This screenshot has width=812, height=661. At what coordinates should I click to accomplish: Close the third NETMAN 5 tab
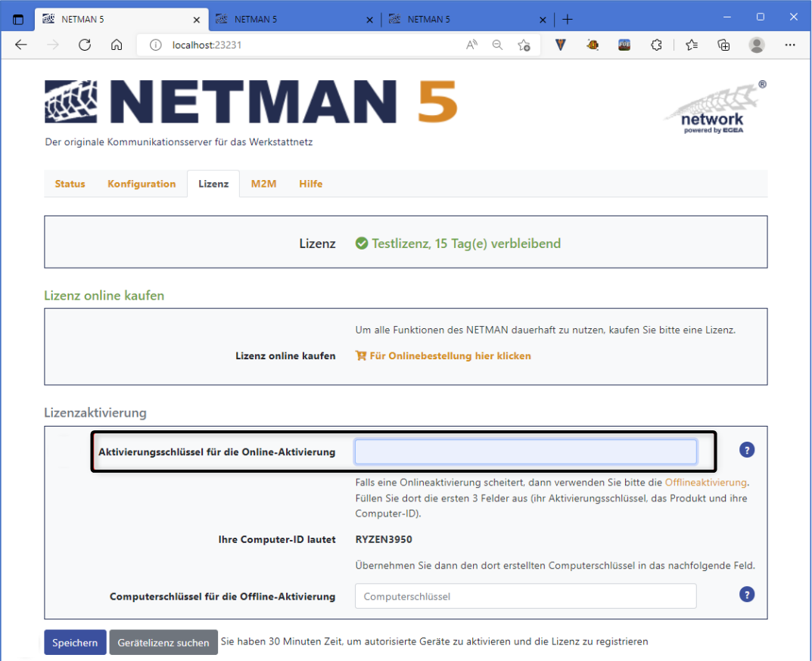tap(543, 20)
